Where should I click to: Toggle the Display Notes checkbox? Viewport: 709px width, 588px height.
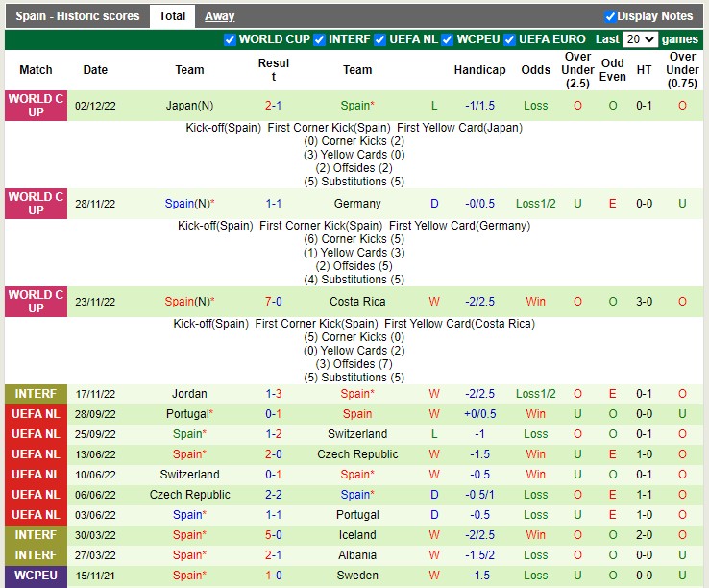(610, 16)
